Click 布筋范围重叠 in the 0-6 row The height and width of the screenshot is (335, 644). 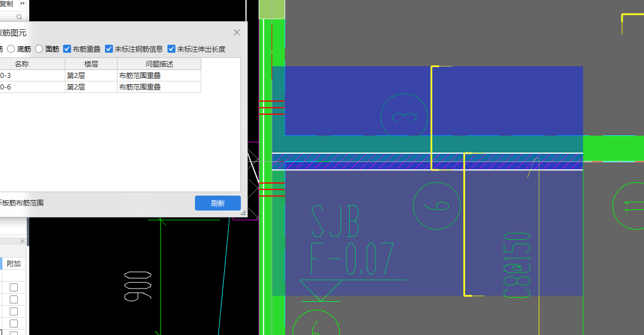tap(159, 87)
